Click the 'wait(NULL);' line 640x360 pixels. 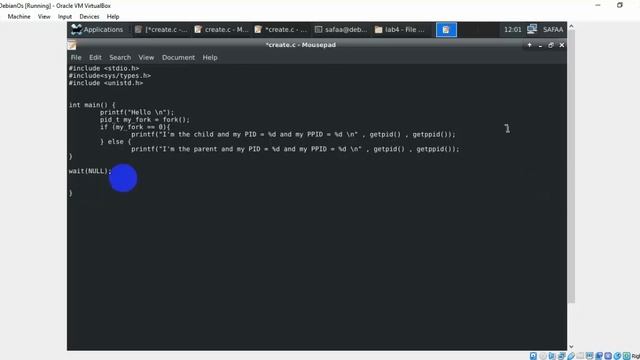[x=90, y=171]
